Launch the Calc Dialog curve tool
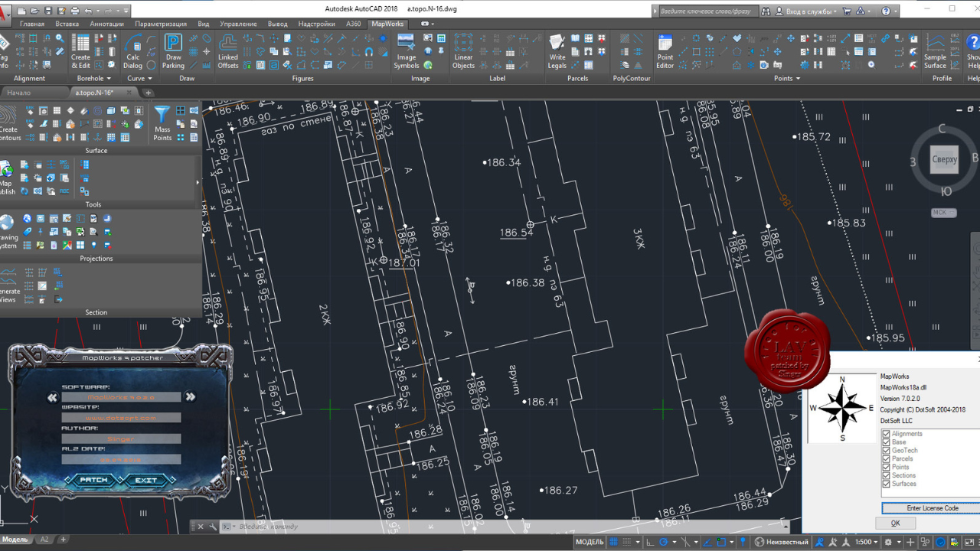 click(x=133, y=51)
